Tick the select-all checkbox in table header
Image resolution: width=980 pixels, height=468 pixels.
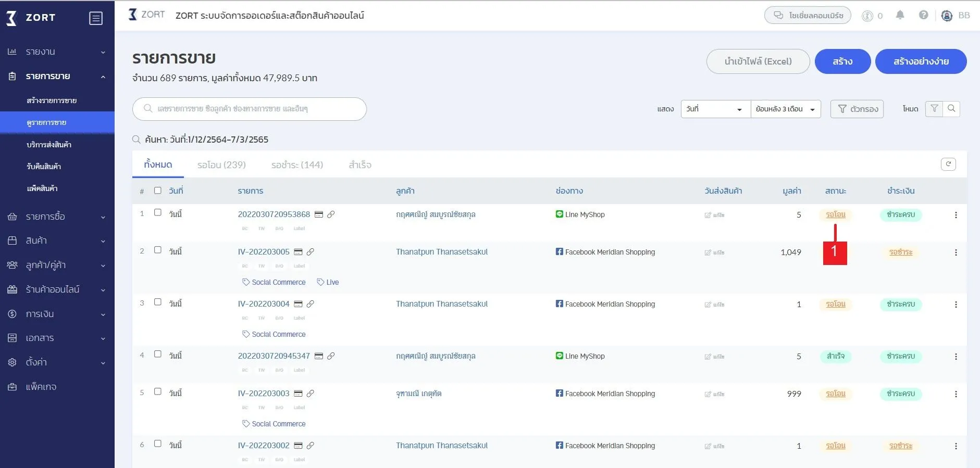click(158, 191)
